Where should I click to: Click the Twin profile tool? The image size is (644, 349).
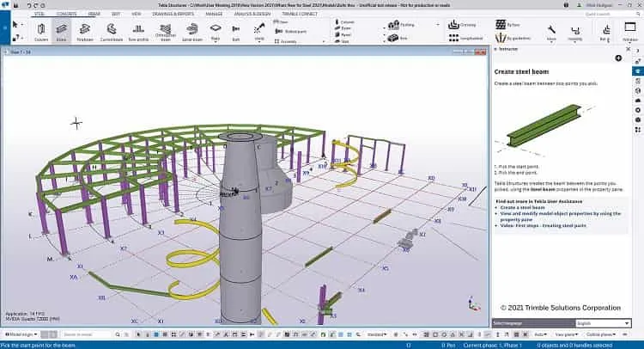[138, 31]
